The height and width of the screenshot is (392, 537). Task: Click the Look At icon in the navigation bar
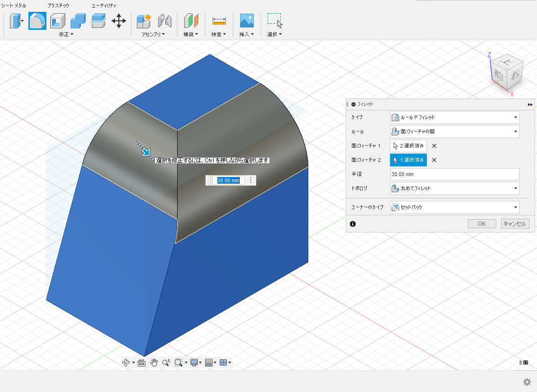[142, 363]
